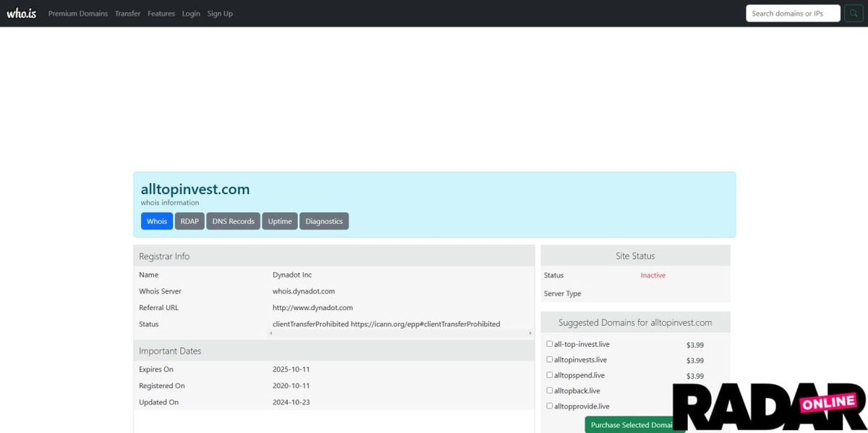Click the registered date 2020-10-11
Viewport: 868px width, 433px height.
[x=292, y=386]
